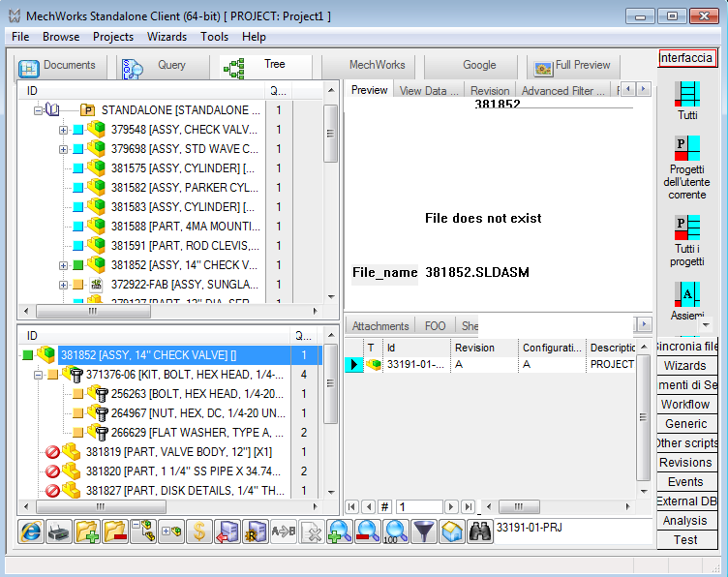Expand the 381852 ASSY, 14" CHECK V node
This screenshot has width=728, height=577.
tap(63, 265)
